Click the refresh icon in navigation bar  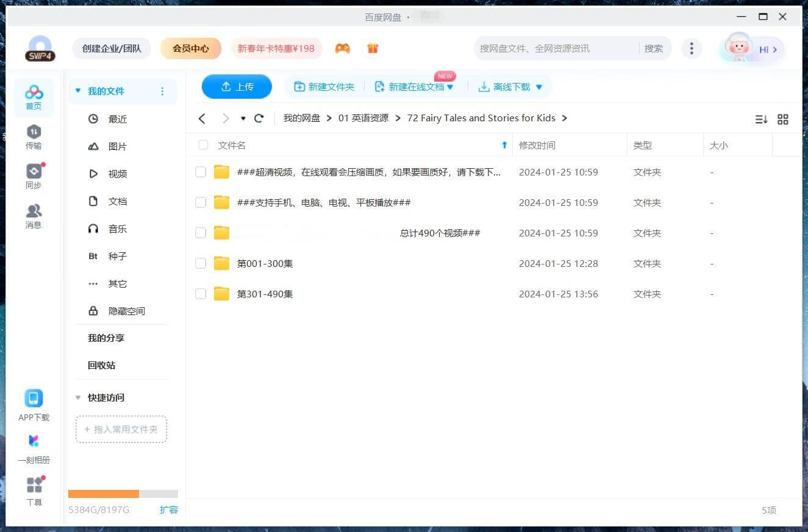259,118
